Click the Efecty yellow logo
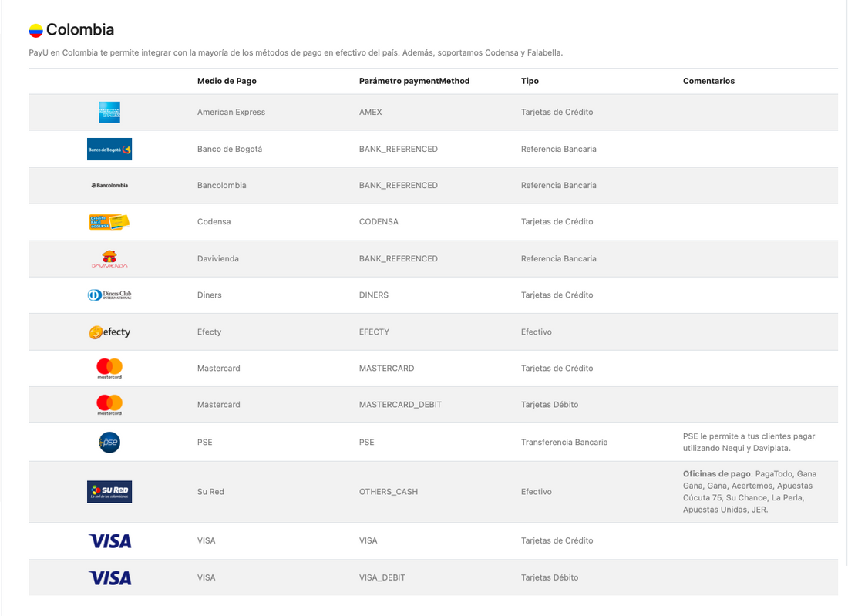Viewport: 848px width, 616px height. coord(109,332)
